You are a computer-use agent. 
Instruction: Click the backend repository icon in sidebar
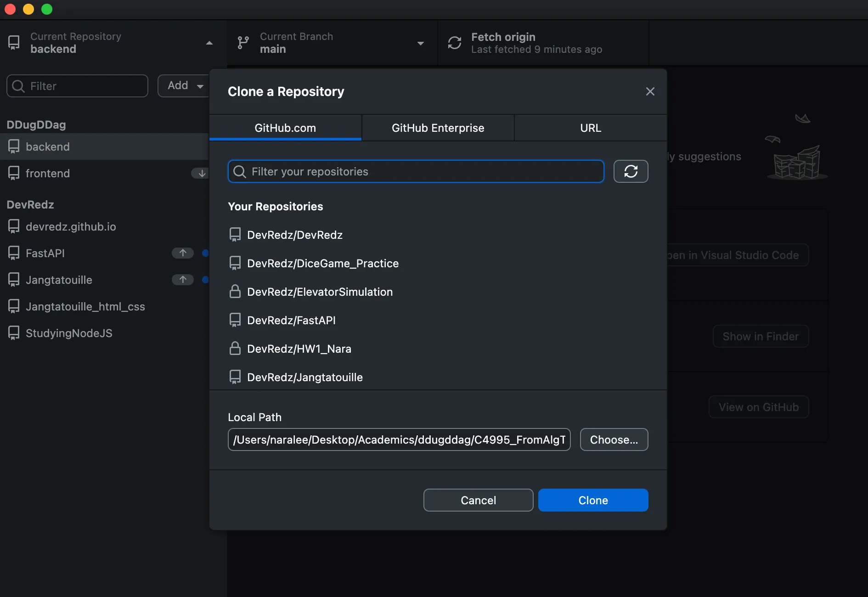coord(14,146)
